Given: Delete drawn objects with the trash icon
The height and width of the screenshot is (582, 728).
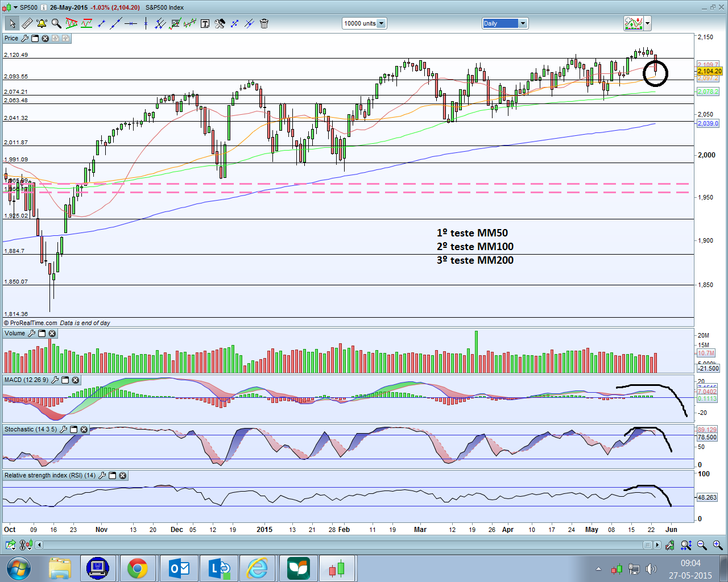Looking at the screenshot, I should coord(264,23).
